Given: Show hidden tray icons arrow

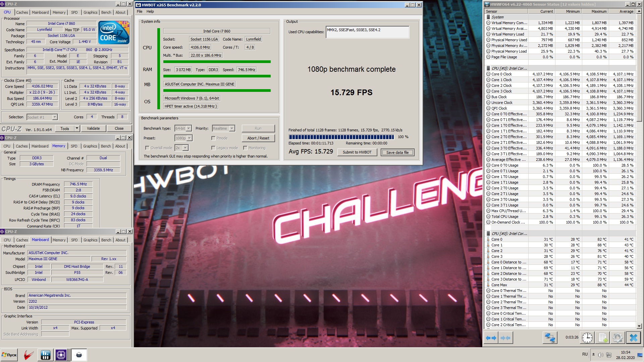Looking at the screenshot, I should click(x=593, y=355).
